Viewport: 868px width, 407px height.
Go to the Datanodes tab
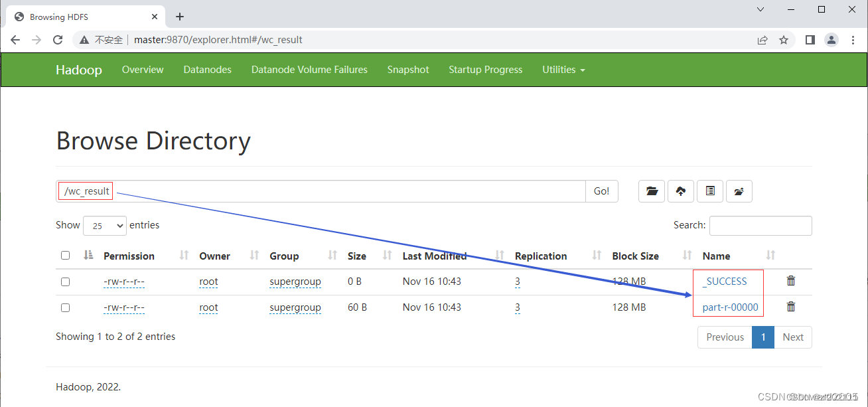click(207, 70)
